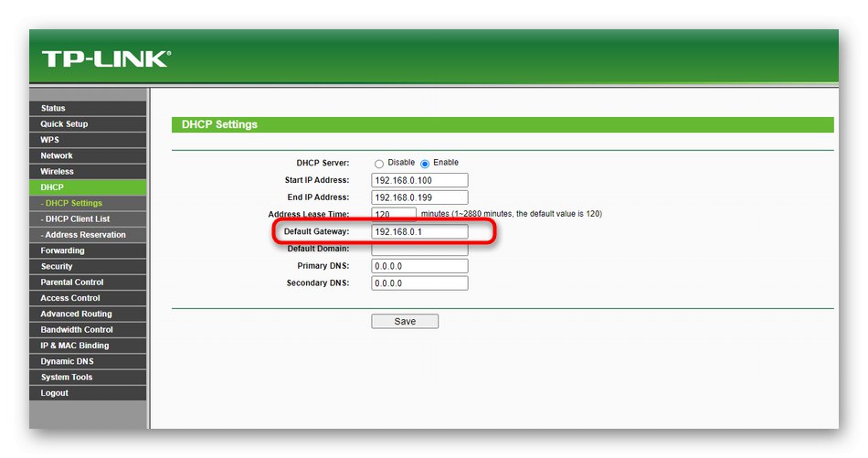868x458 pixels.
Task: Open Wireless settings menu
Action: coord(88,172)
